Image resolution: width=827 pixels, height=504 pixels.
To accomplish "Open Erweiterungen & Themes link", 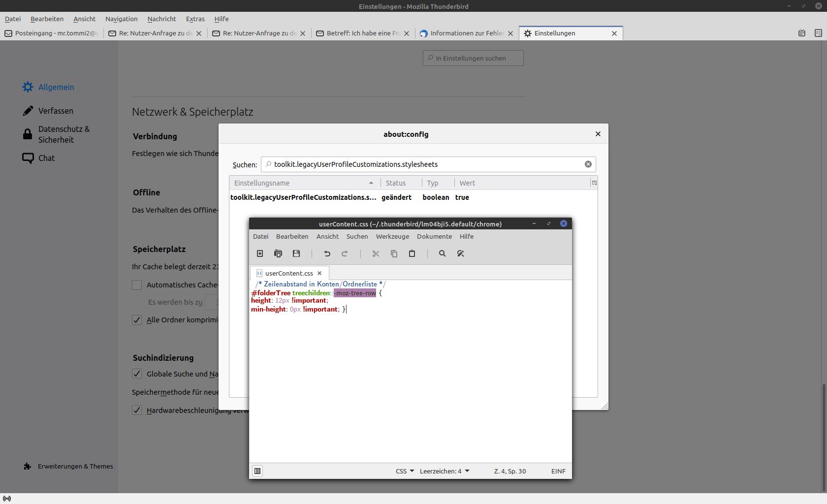I will pos(75,466).
